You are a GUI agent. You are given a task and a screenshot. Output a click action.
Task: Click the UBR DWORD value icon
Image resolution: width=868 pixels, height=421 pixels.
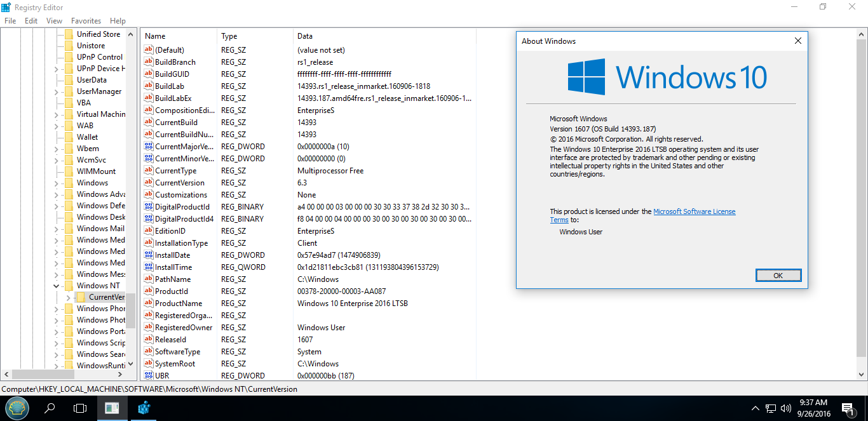pyautogui.click(x=148, y=376)
